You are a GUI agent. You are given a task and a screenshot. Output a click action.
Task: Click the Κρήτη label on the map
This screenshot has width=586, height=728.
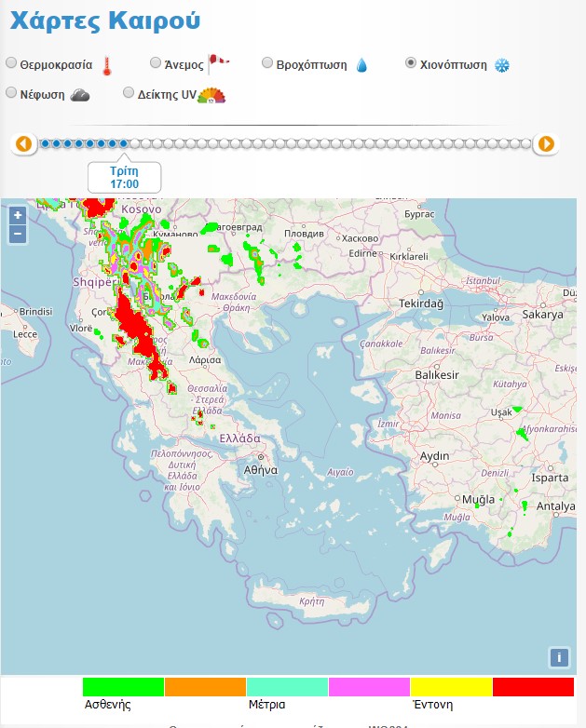coord(312,600)
